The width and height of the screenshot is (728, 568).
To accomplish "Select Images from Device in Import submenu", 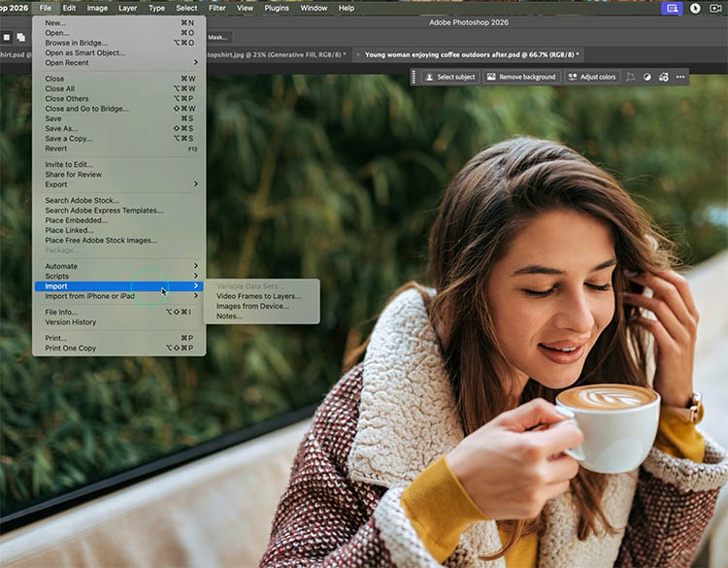I will click(251, 306).
